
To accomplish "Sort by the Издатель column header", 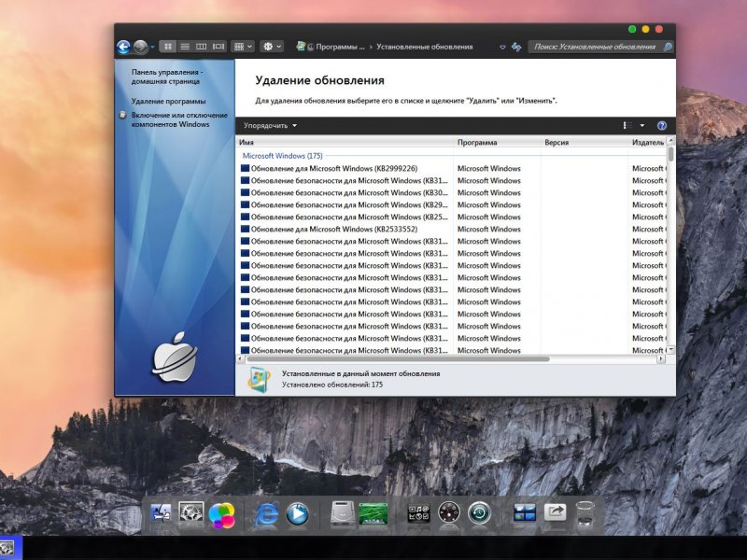I will click(647, 142).
